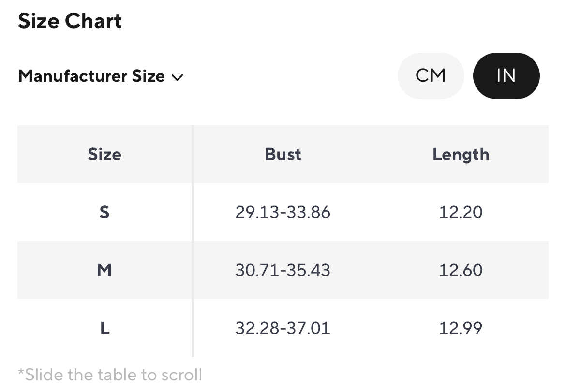Switch units to CM
566x392 pixels.
(431, 76)
